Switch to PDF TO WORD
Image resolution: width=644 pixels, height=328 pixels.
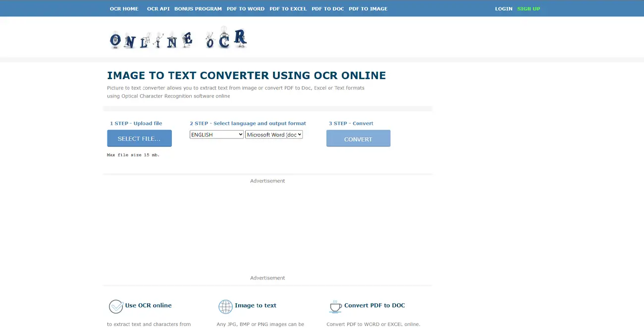click(246, 8)
